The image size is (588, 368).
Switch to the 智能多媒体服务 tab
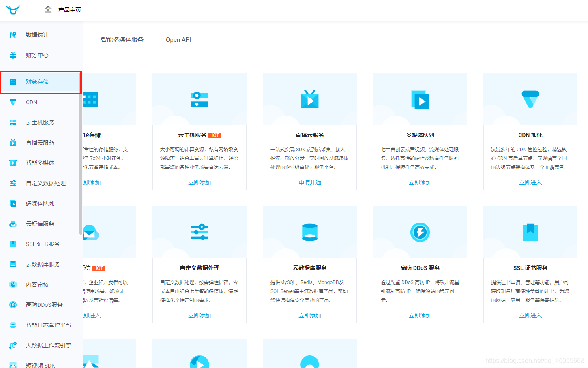pos(122,40)
